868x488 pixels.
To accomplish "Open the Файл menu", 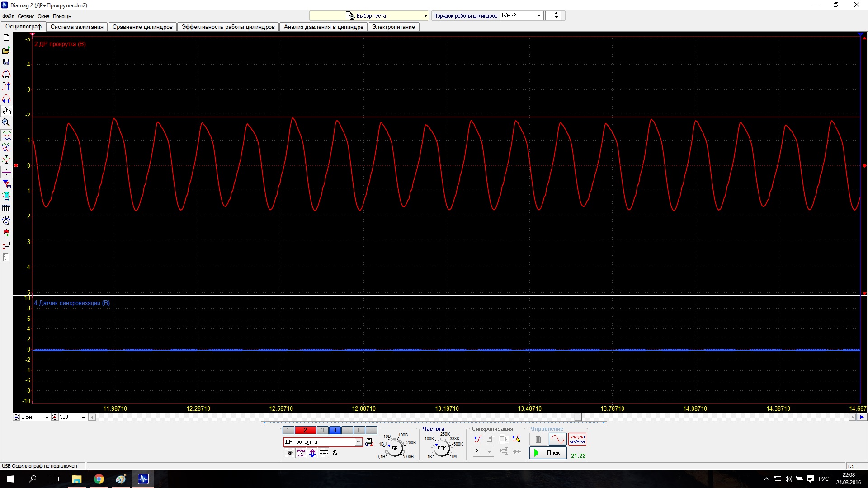I will pos(8,16).
